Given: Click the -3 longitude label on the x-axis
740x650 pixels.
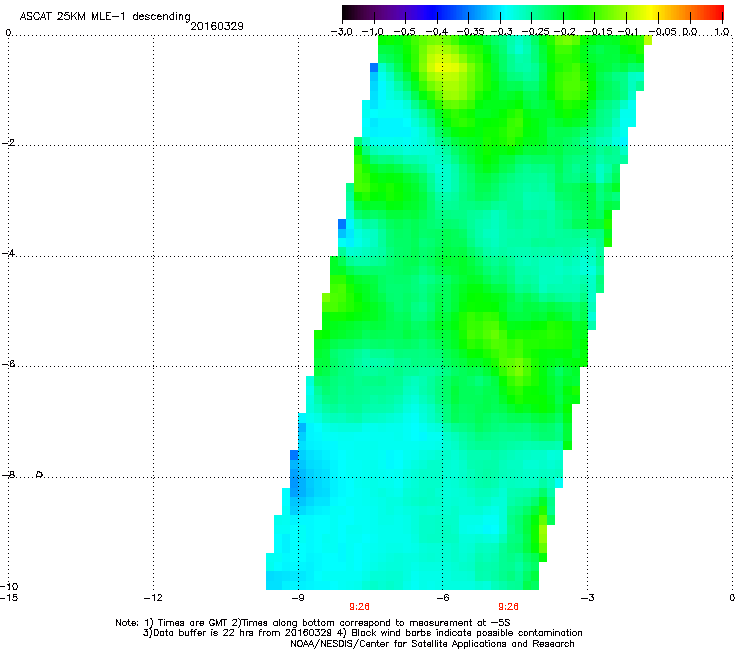Looking at the screenshot, I should point(587,598).
